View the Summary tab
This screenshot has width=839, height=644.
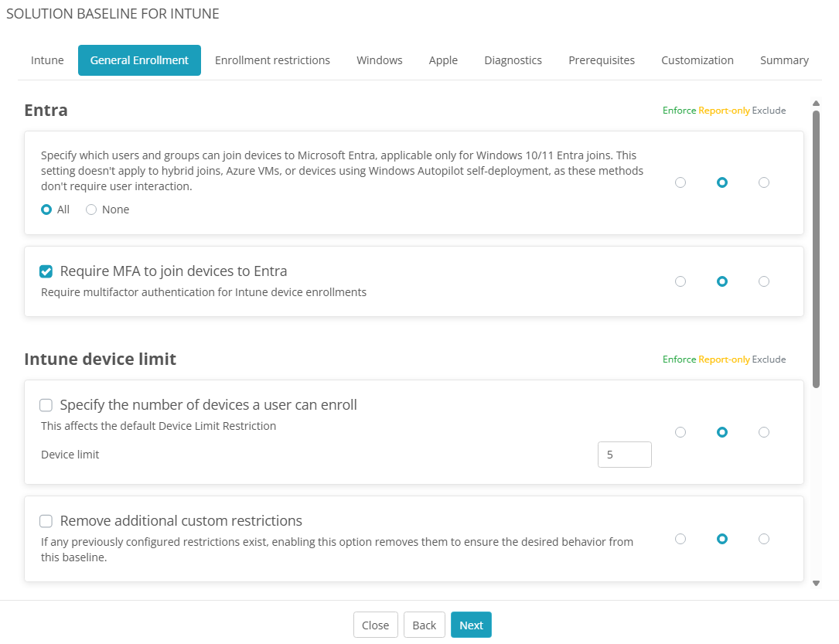784,60
